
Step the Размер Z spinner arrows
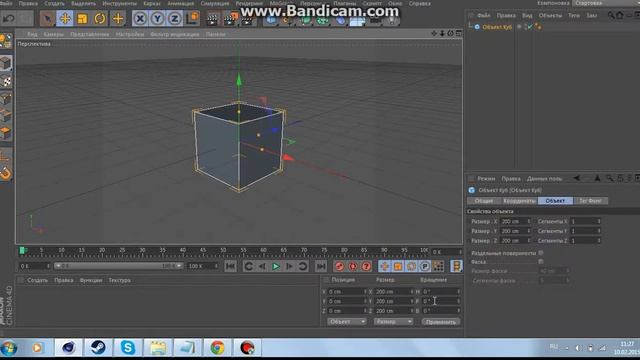[529, 241]
